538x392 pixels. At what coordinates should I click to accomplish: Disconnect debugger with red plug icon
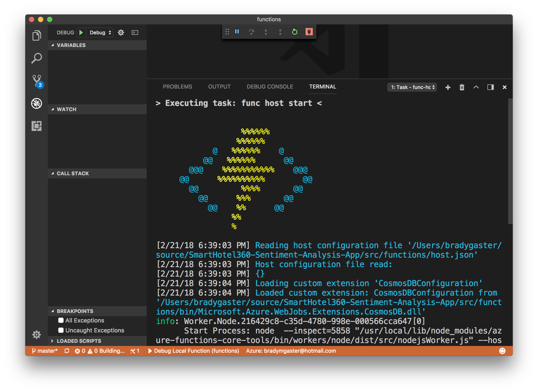click(x=309, y=32)
